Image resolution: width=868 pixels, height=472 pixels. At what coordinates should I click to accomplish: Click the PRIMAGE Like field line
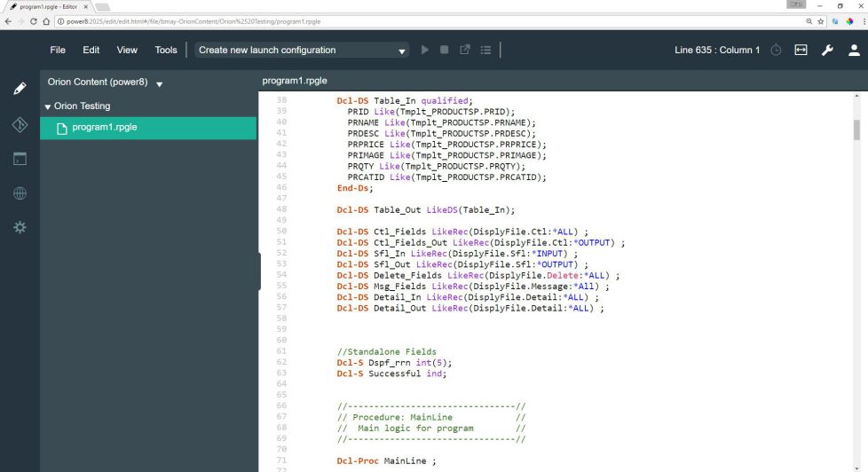tap(446, 155)
